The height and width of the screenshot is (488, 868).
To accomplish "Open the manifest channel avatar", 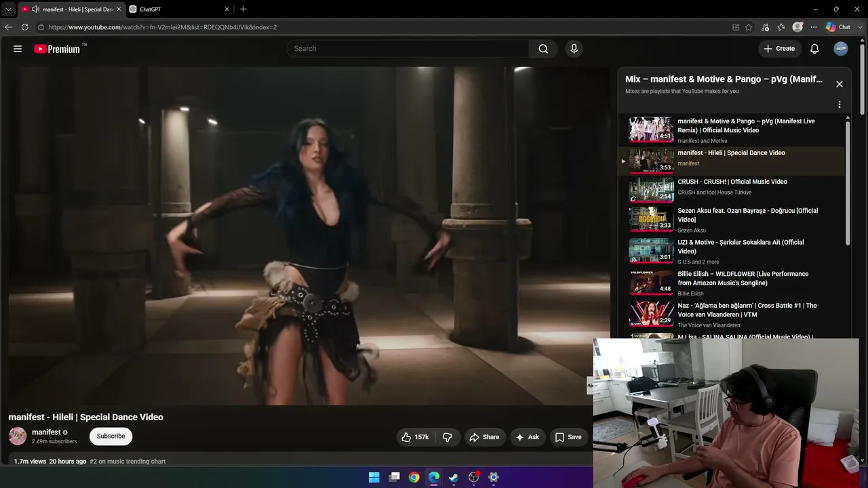I will click(18, 436).
